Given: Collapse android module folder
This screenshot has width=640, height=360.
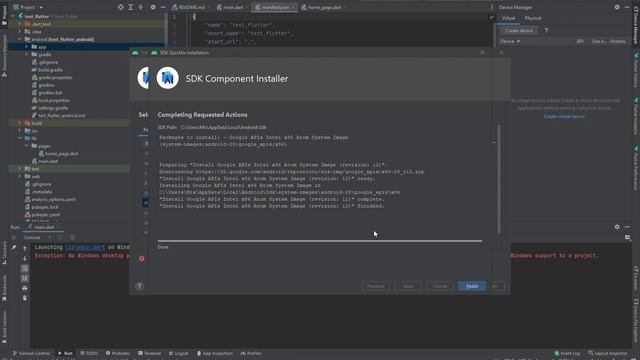Looking at the screenshot, I should pyautogui.click(x=19, y=39).
